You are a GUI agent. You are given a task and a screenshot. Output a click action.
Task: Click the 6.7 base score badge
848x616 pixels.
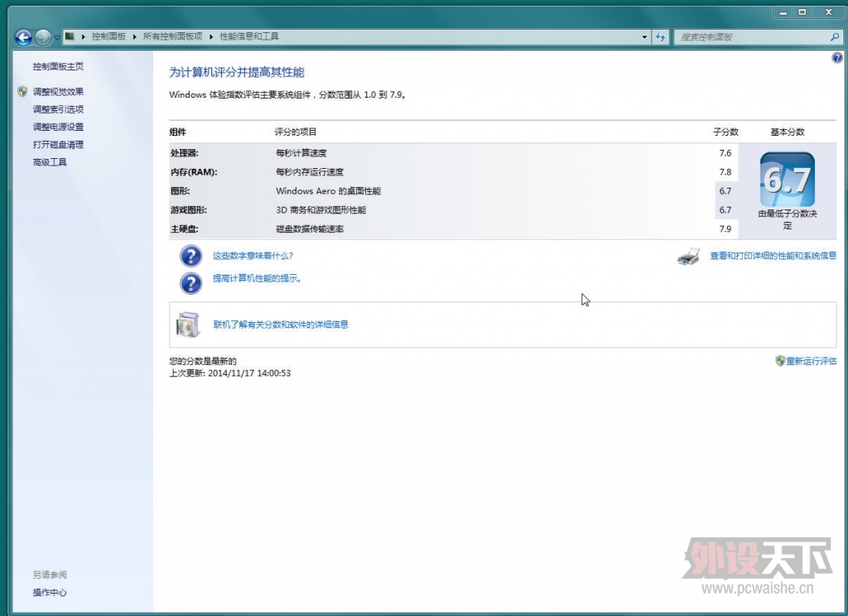coord(788,179)
